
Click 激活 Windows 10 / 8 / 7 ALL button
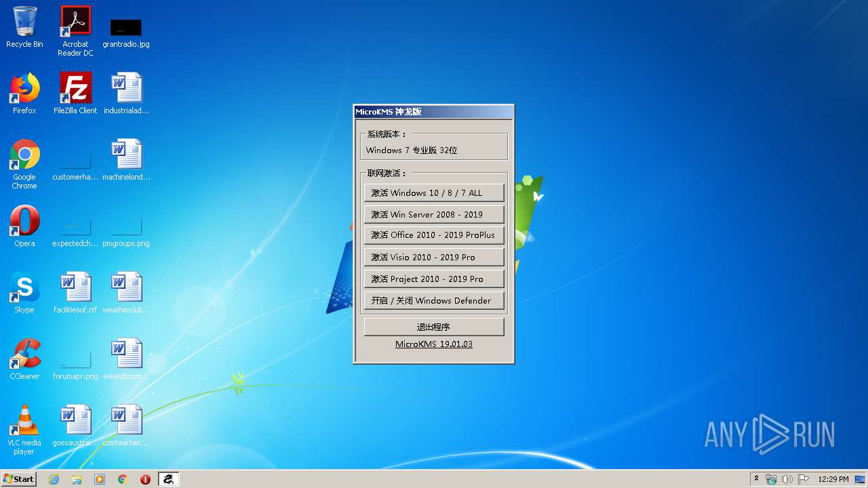pos(434,192)
